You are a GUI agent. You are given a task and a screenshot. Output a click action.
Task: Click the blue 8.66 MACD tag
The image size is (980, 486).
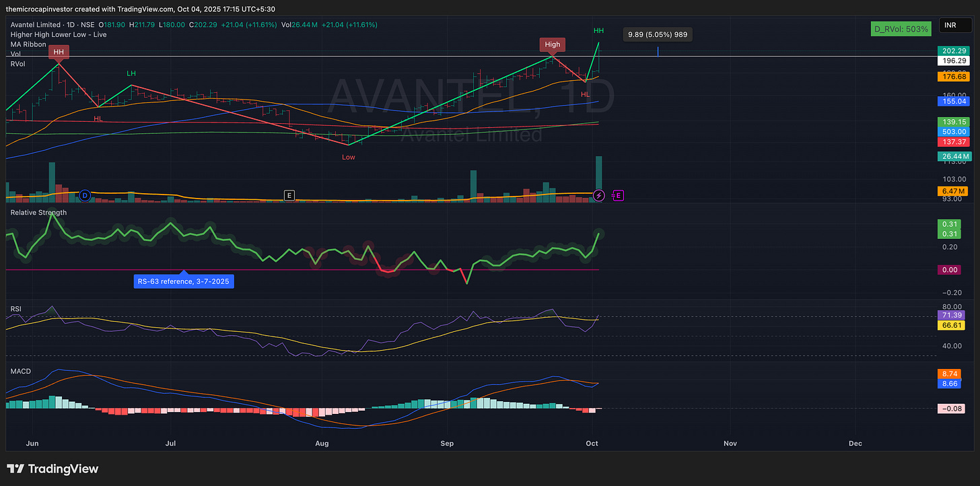(x=950, y=384)
